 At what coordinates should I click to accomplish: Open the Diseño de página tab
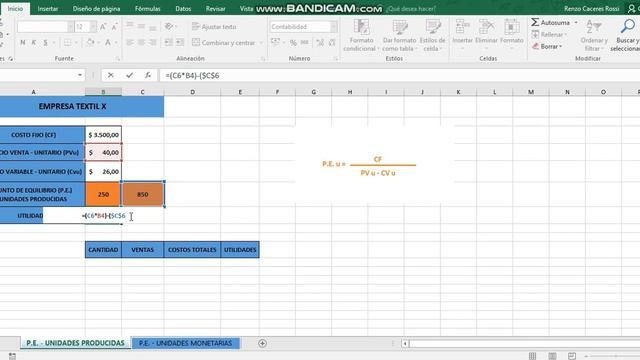(96, 9)
